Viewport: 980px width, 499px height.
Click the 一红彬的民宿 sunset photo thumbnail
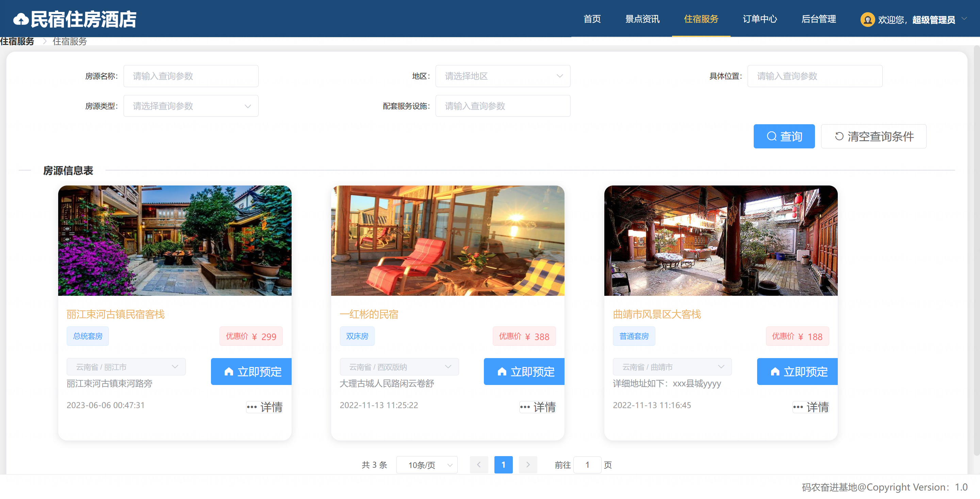coord(447,241)
